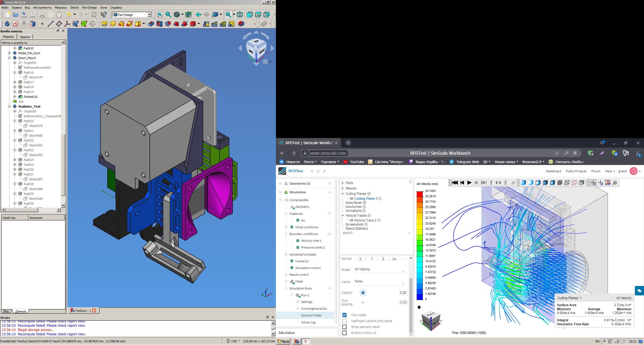This screenshot has width=644, height=345.
Task: Click the bookmark icon in browser address bar
Action: [x=575, y=153]
